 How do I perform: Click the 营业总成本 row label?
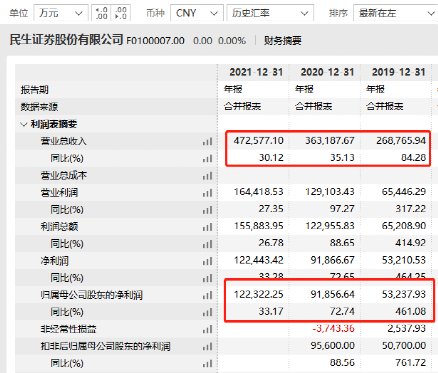(63, 176)
